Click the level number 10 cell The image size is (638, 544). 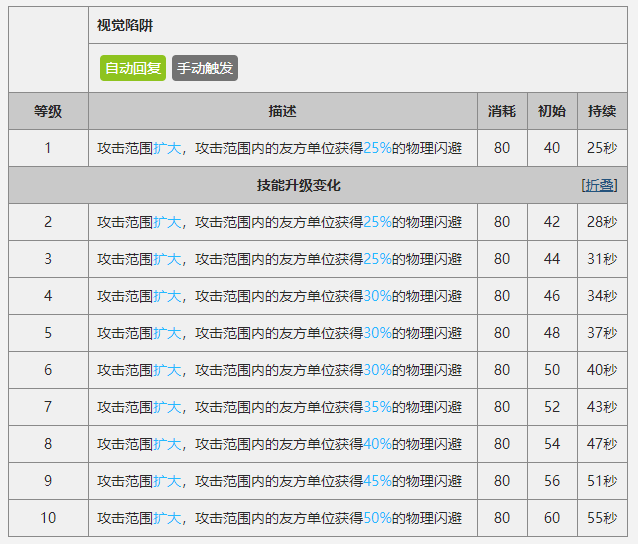point(48,518)
